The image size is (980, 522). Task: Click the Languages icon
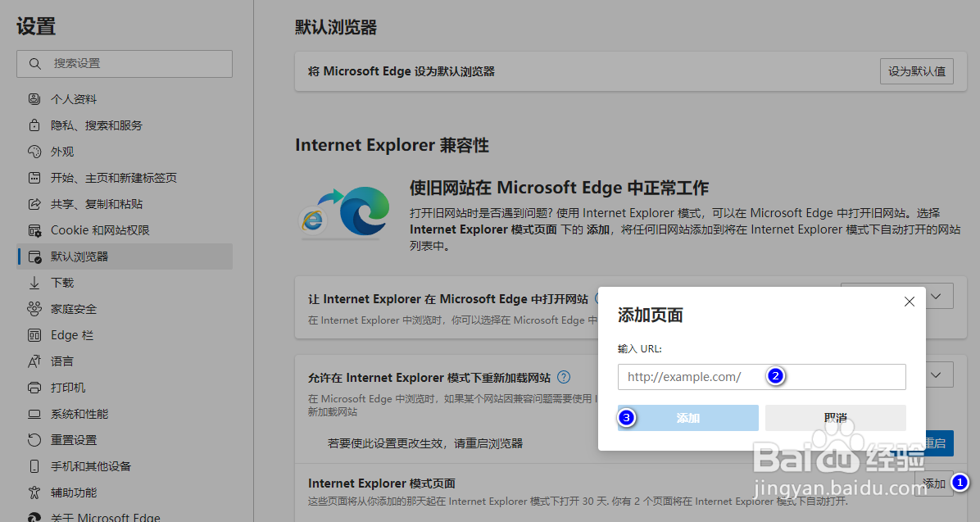click(34, 361)
